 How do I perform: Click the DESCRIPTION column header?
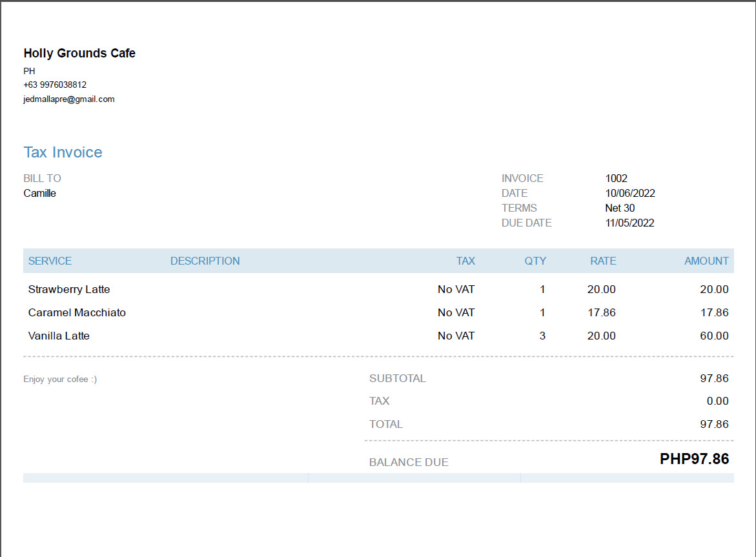point(205,261)
